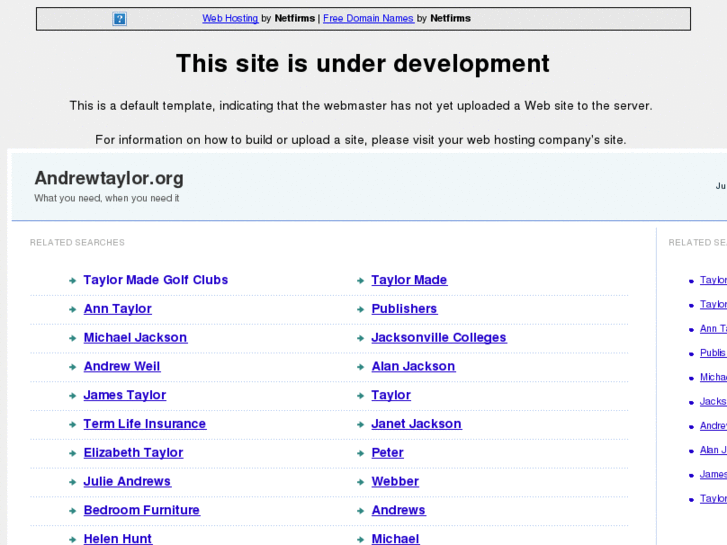This screenshot has width=727, height=545.
Task: Click the arrow icon beside Ann Taylor
Action: [72, 309]
